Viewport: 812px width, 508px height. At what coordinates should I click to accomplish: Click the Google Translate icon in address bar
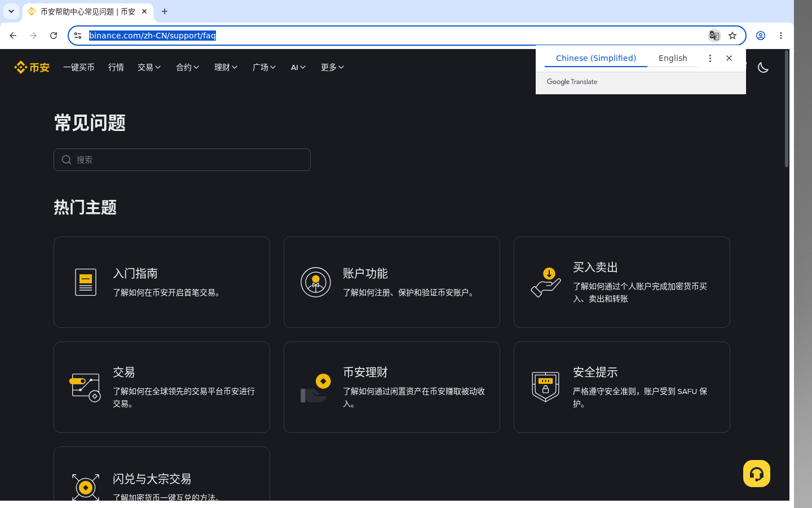714,36
